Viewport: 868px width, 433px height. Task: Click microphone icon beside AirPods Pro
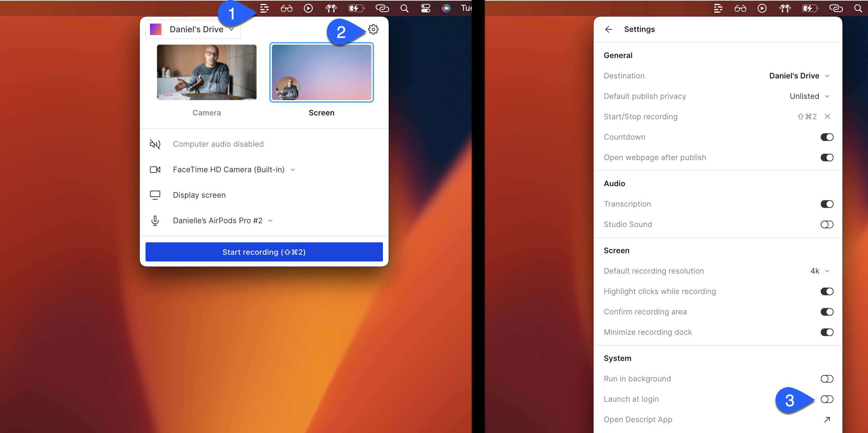pos(155,221)
